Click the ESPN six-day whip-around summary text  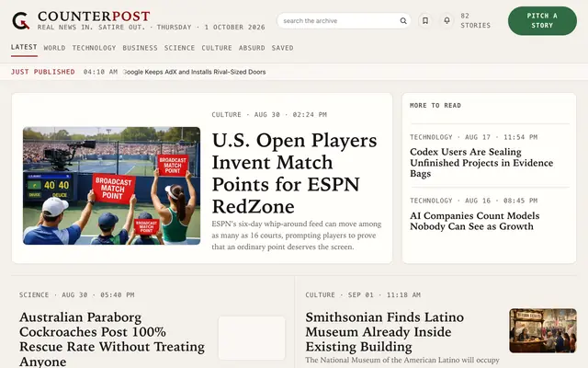[x=297, y=236]
